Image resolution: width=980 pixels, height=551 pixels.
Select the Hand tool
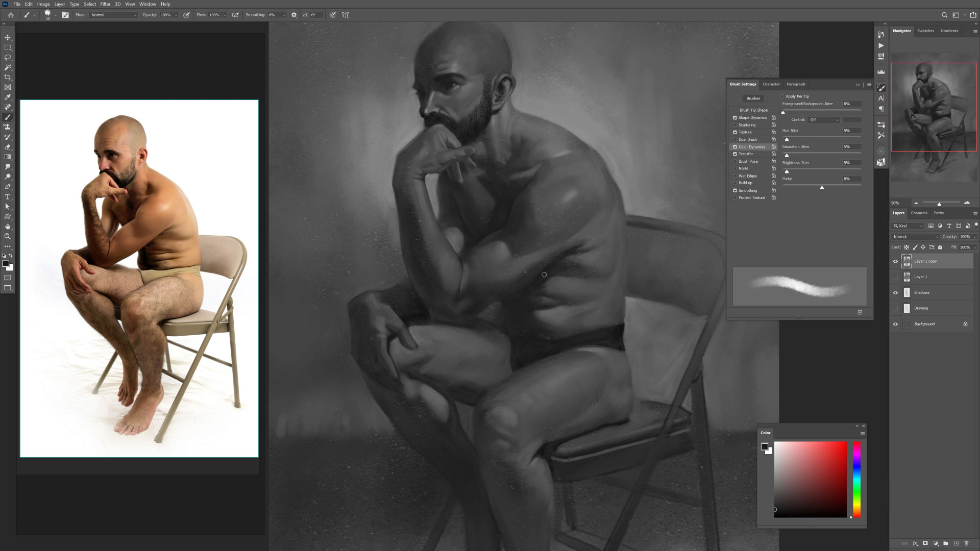click(8, 227)
